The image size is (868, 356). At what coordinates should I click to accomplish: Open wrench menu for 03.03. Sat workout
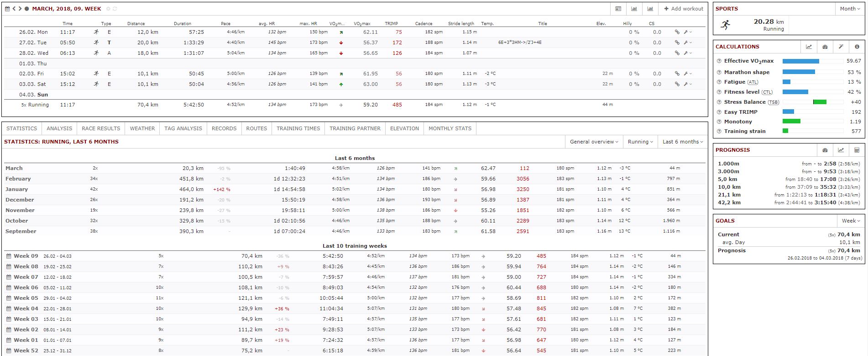(687, 84)
